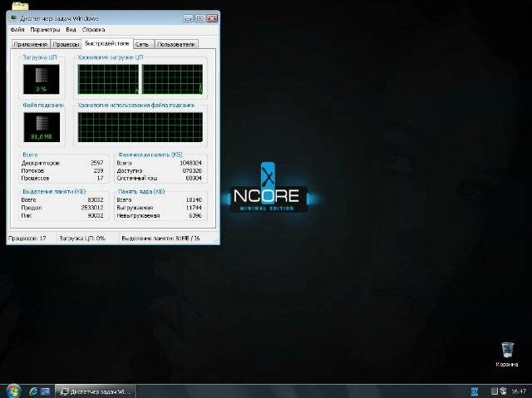This screenshot has height=398, width=532.
Task: Launch Internet Explorer from quick launch
Action: point(33,391)
